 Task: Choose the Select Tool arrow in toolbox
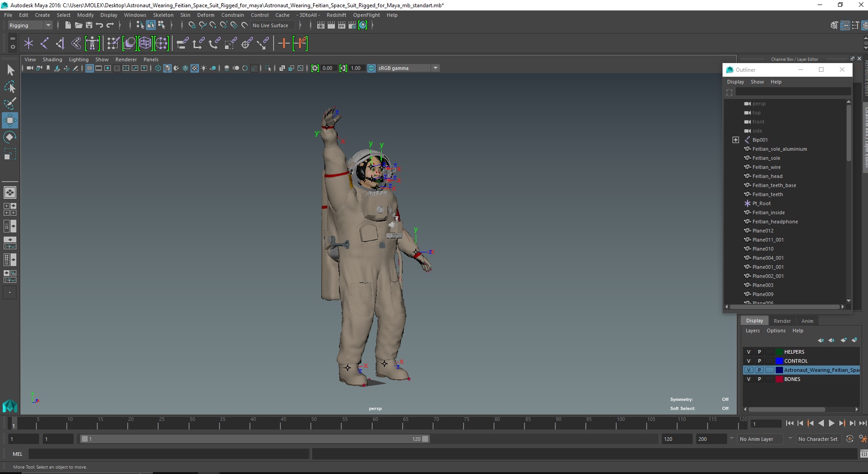click(10, 70)
